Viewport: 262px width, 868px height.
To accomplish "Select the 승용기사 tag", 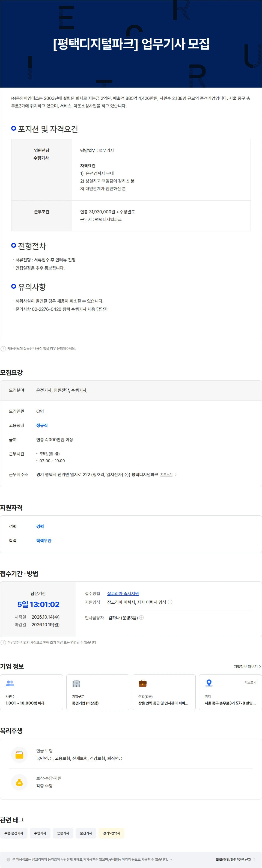I will [x=63, y=833].
